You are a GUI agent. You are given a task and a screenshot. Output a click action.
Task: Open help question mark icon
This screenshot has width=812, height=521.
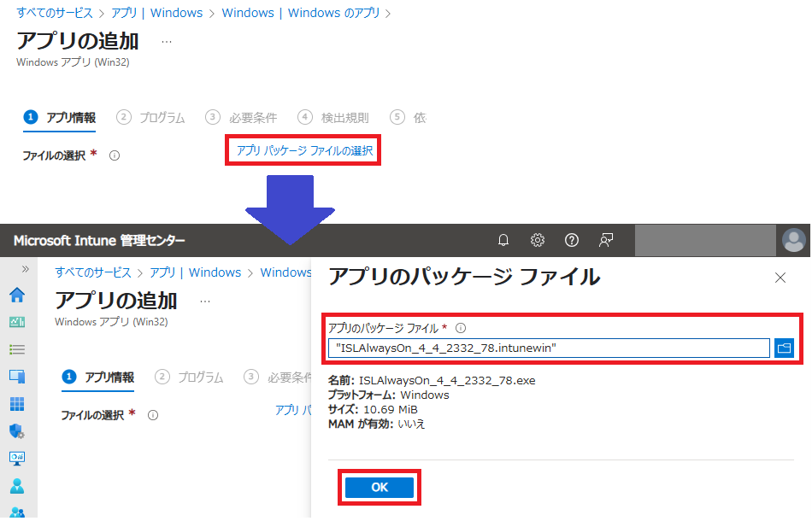click(571, 240)
